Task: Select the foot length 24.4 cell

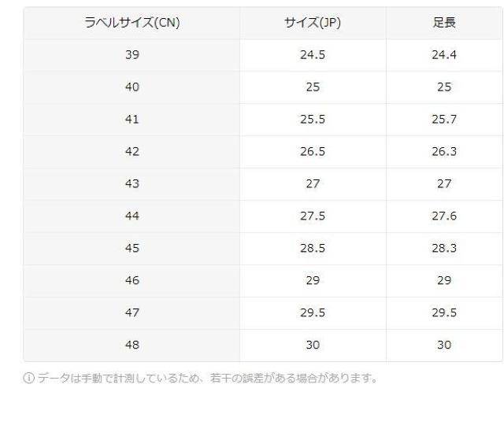Action: pyautogui.click(x=444, y=55)
